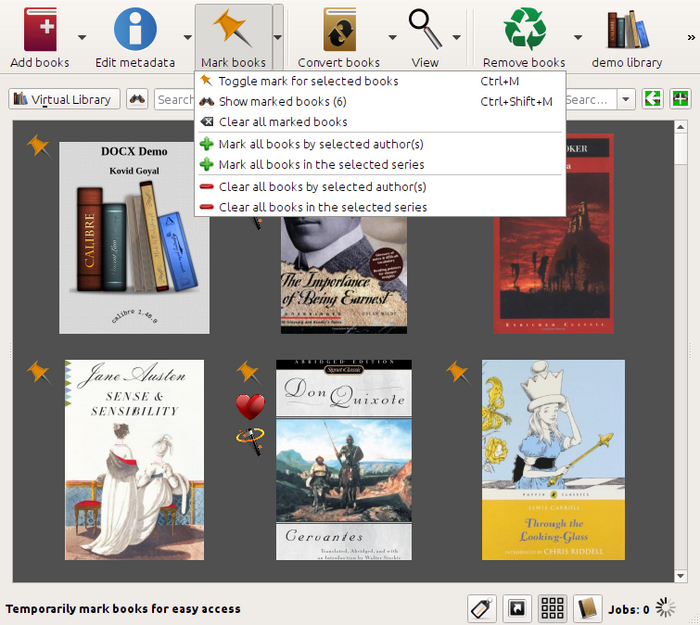Image resolution: width=700 pixels, height=625 pixels.
Task: Click the Jobs: 0 indicator
Action: pos(629,609)
